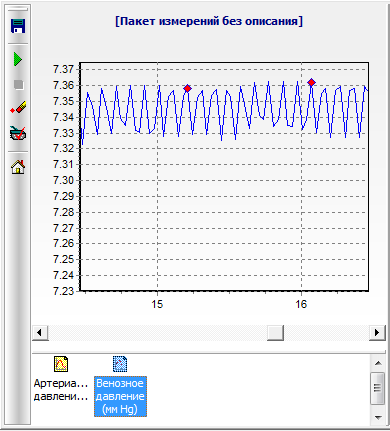Screen dimensions: 390x431
Task: Click the horizontal scrollbar thumb
Action: (275, 332)
